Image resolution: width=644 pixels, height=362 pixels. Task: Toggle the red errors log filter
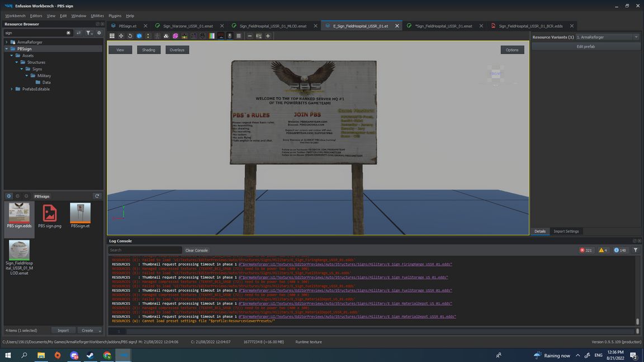(x=586, y=250)
